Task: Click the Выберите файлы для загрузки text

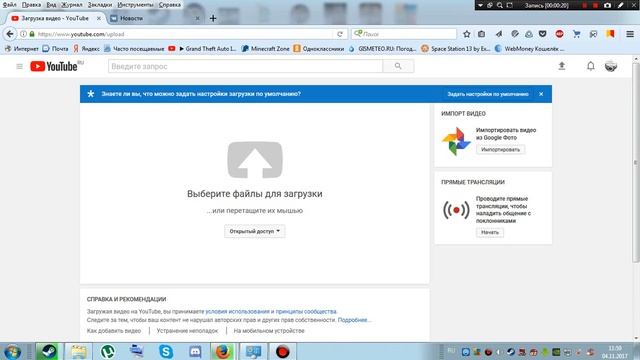Action: click(255, 193)
